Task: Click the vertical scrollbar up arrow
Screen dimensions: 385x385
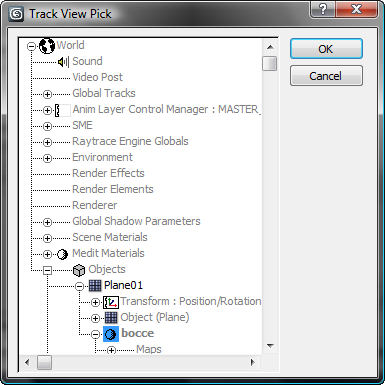Action: point(270,47)
